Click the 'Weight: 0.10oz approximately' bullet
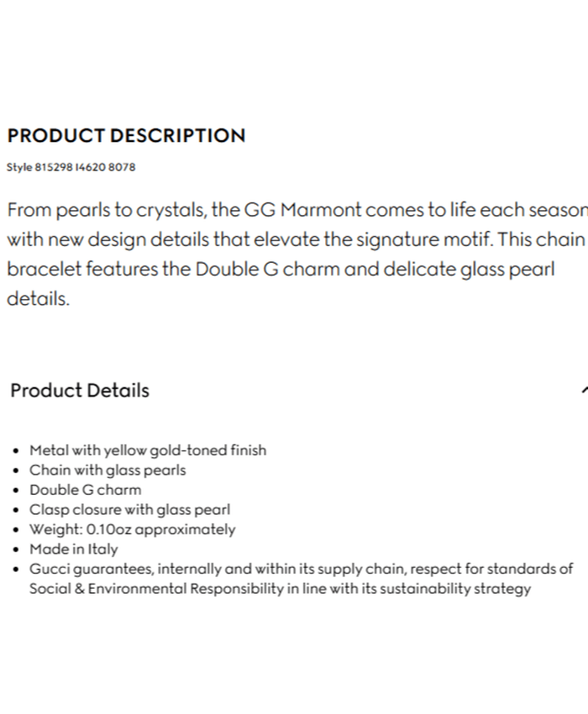This screenshot has height=714, width=588. [132, 530]
